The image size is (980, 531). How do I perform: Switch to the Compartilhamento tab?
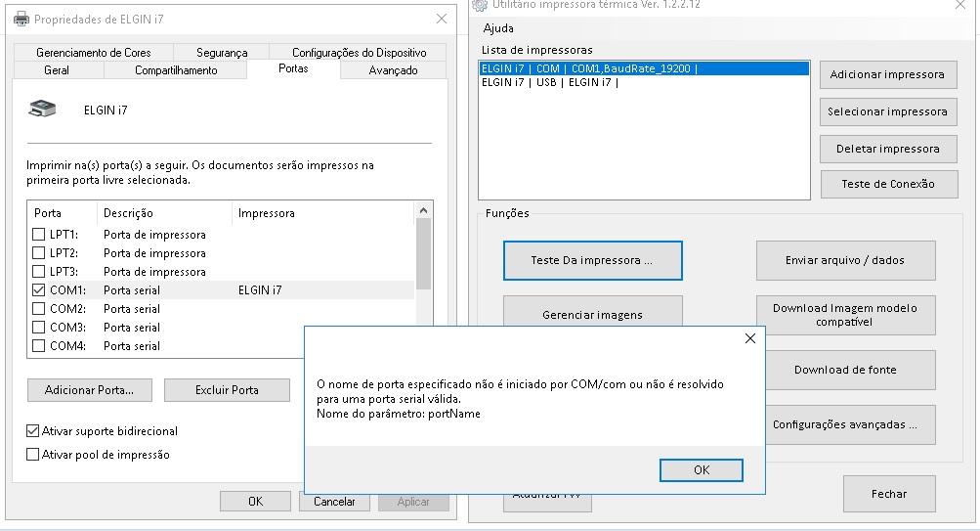click(x=176, y=70)
